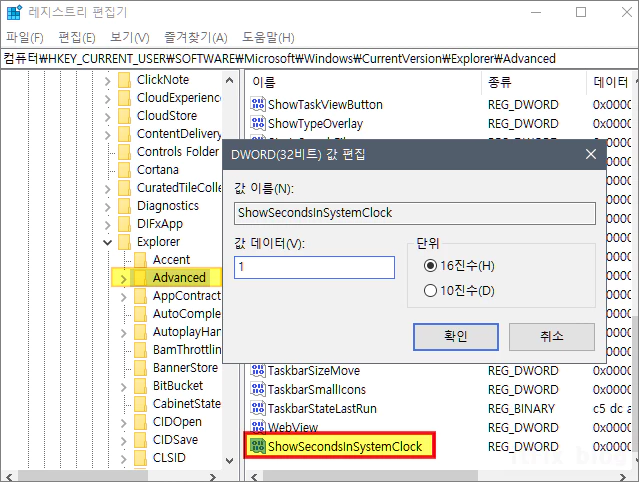The width and height of the screenshot is (639, 482).
Task: Click values pane horizontal scrollbar thumb
Action: pyautogui.click(x=370, y=476)
